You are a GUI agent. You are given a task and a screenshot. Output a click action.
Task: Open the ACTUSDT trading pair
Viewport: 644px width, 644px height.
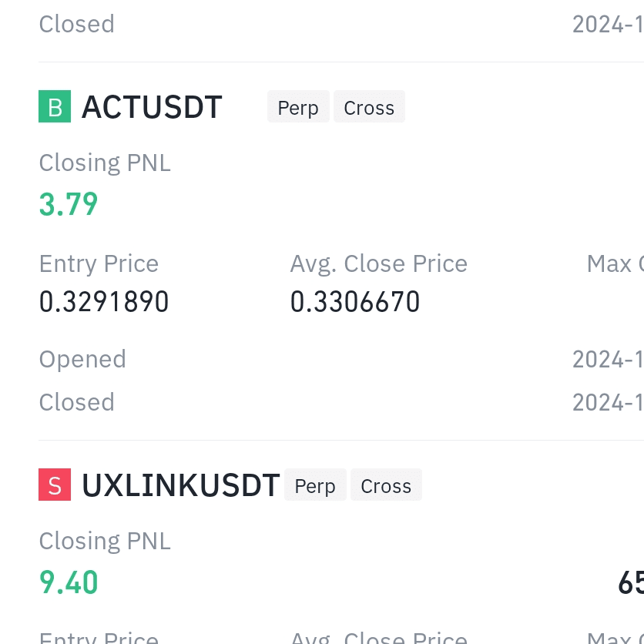point(152,107)
